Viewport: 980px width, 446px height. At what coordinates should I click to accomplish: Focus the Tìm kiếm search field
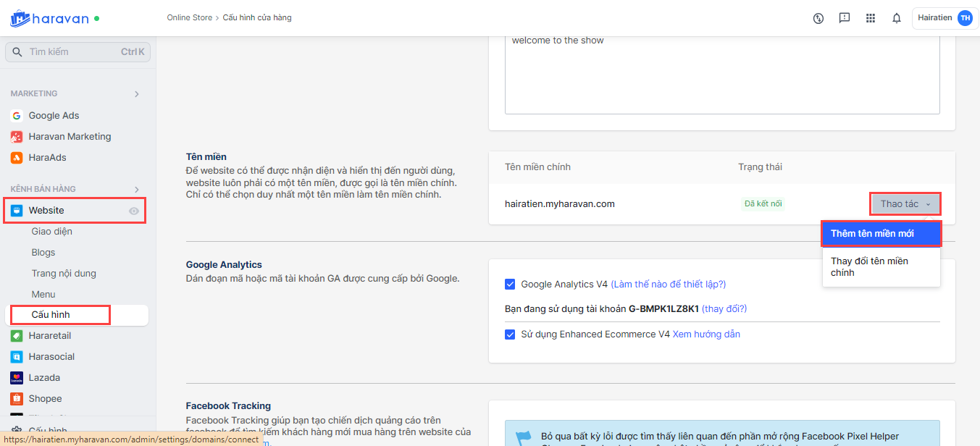click(72, 52)
